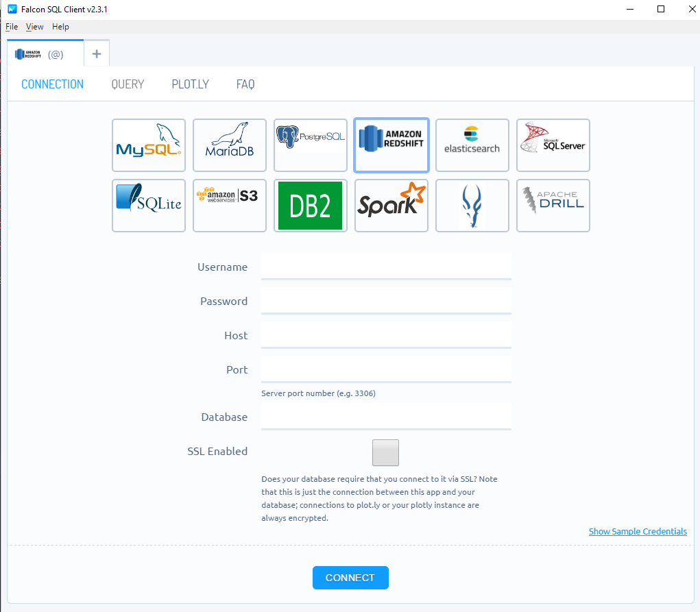Select the Apache Spark connector
The image size is (700, 612).
tap(391, 206)
